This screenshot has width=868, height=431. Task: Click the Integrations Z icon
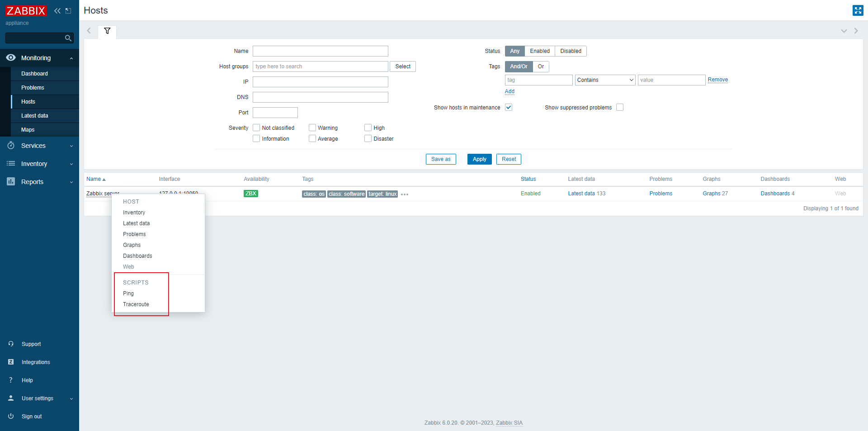(x=11, y=362)
